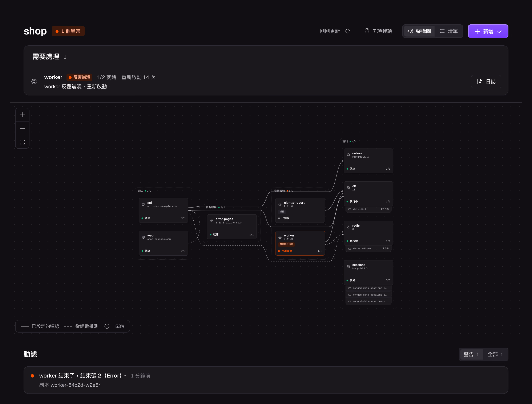This screenshot has width=532, height=404.
Task: Open the sessions MongoDB node
Action: [368, 272]
